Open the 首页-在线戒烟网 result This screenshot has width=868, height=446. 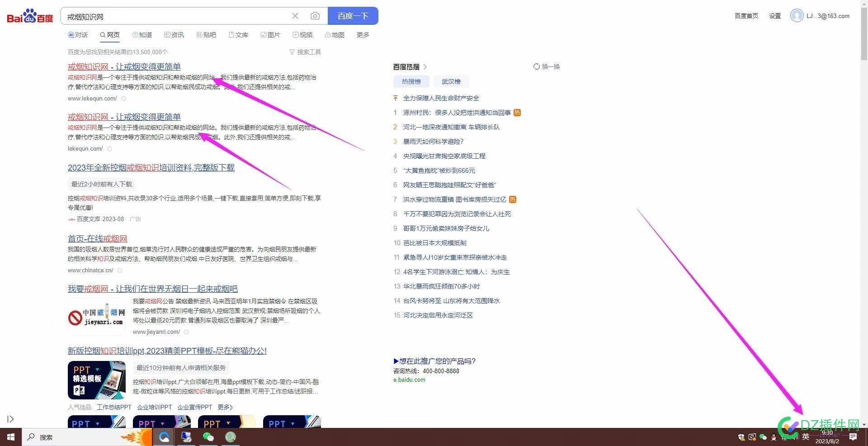[98, 238]
